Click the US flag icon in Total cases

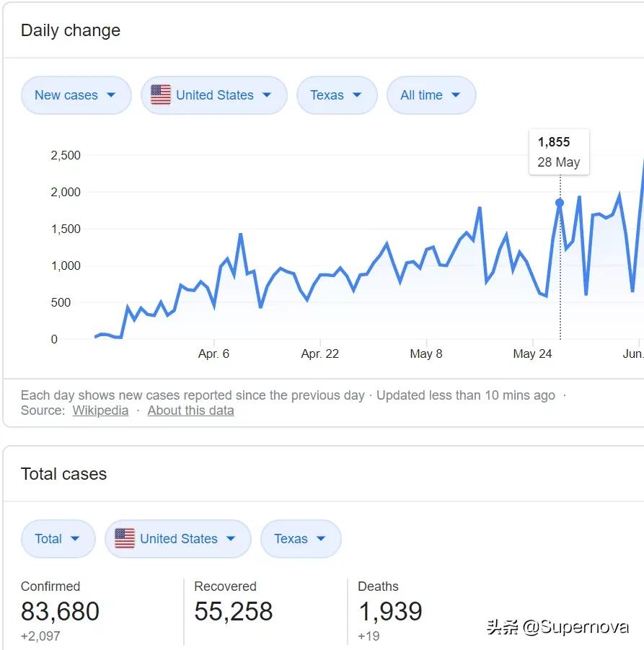tap(125, 539)
